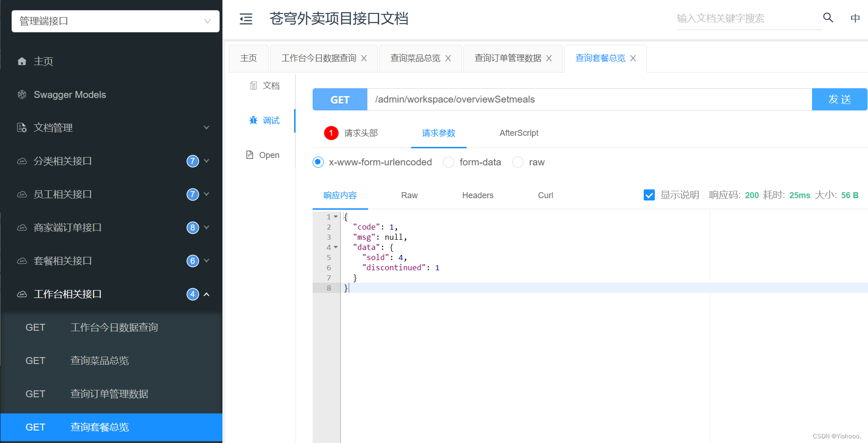868x443 pixels.
Task: Click the cloud icon beside 员工相关接口
Action: pyautogui.click(x=22, y=194)
